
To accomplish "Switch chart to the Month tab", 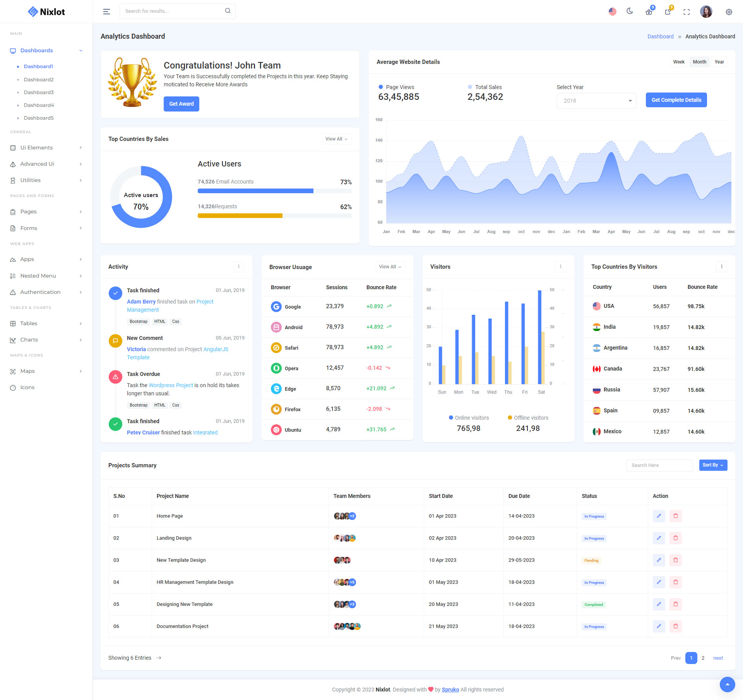I will click(x=699, y=62).
